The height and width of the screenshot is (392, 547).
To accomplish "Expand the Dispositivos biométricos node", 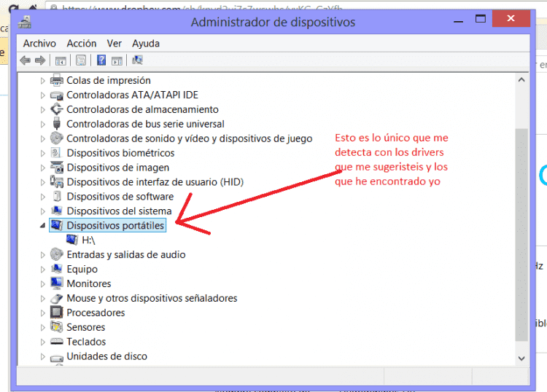I will [42, 153].
